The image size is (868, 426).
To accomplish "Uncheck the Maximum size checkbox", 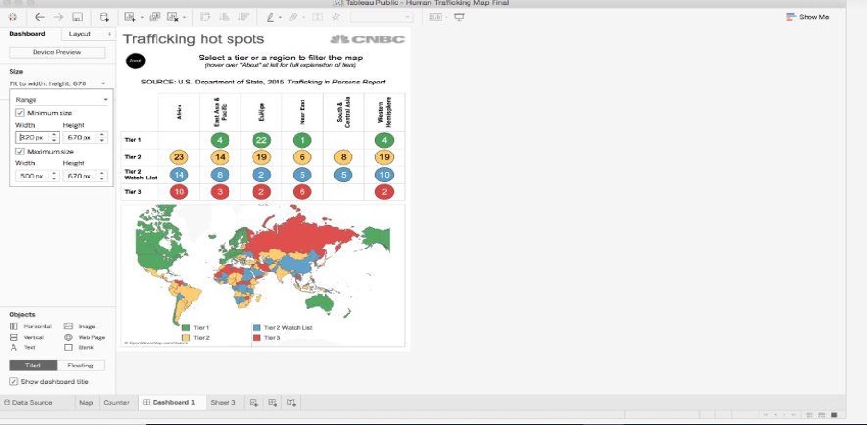I will [x=20, y=151].
